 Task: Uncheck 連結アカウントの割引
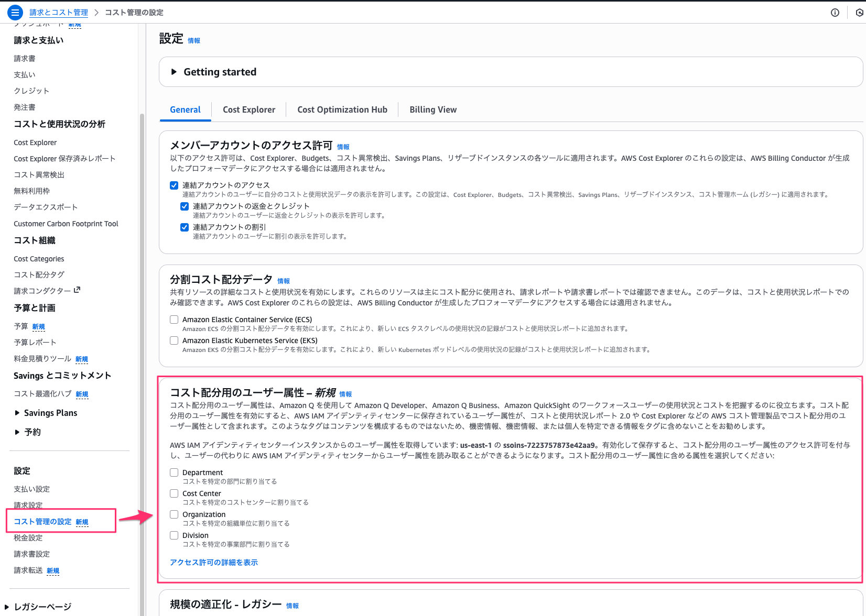[x=185, y=227]
